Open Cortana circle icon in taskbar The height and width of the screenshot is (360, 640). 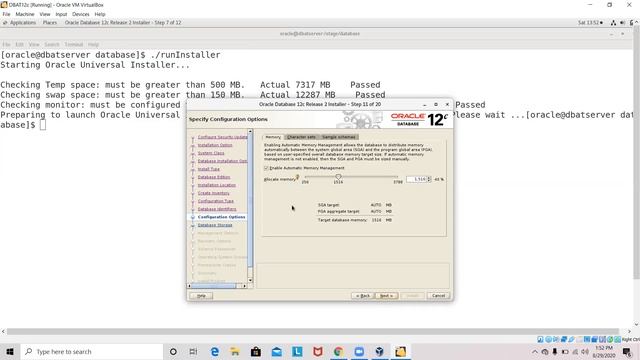(x=173, y=351)
